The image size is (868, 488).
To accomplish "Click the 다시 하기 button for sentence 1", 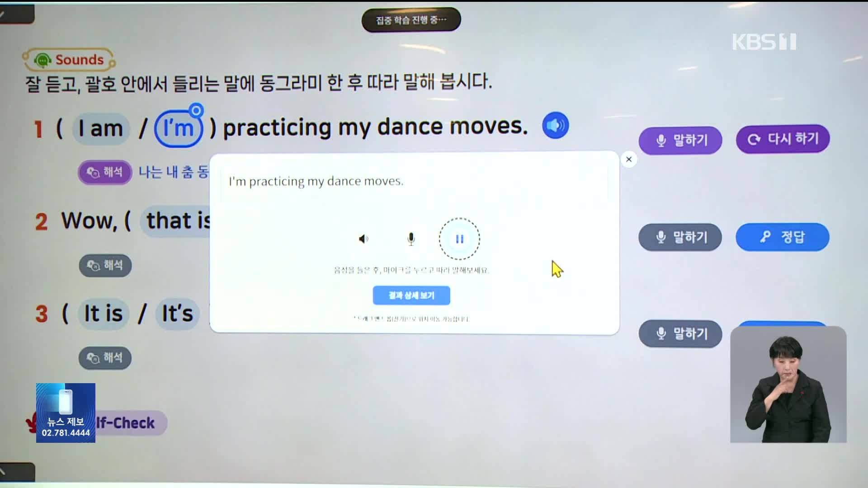I will [x=783, y=140].
